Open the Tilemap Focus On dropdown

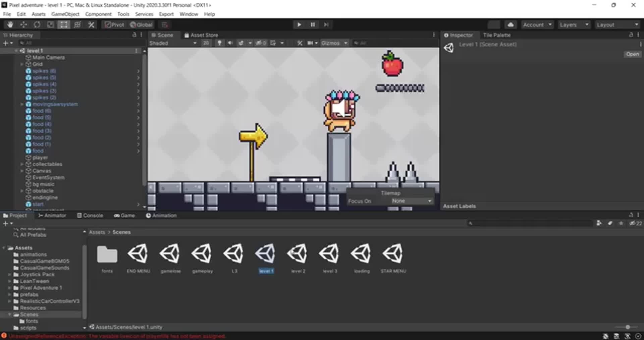tap(412, 201)
